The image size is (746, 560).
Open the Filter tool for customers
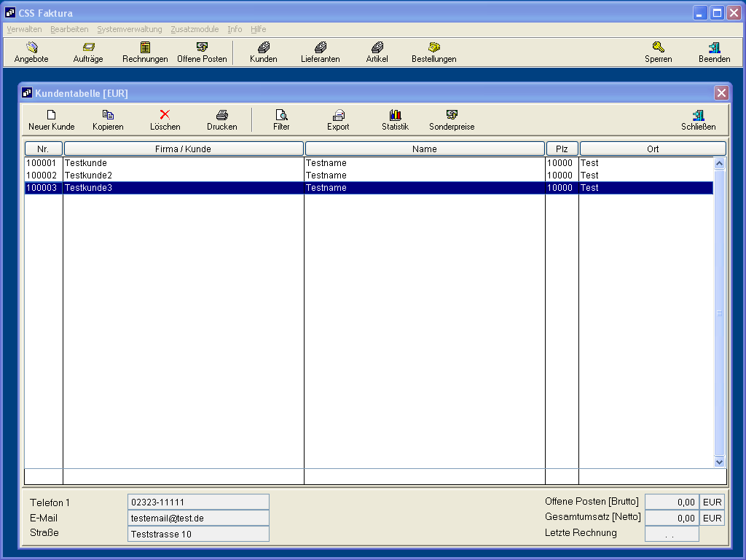click(x=281, y=120)
